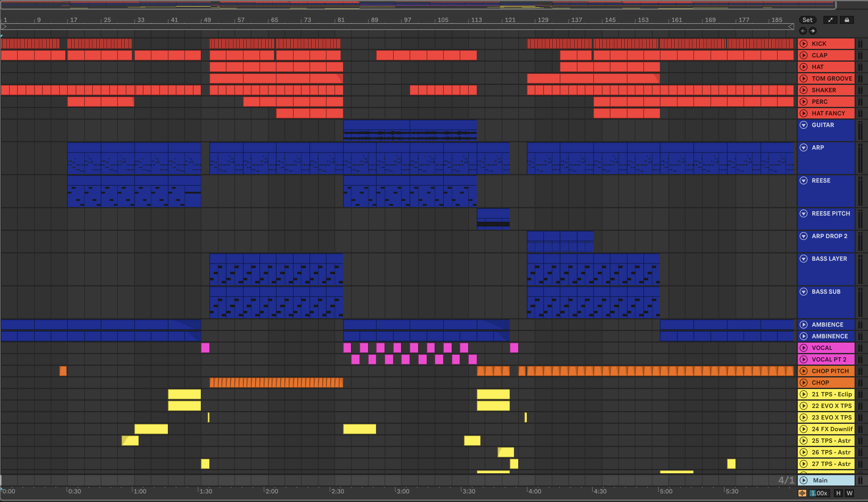Image resolution: width=868 pixels, height=502 pixels.
Task: Click the H optimize height button
Action: (x=838, y=493)
